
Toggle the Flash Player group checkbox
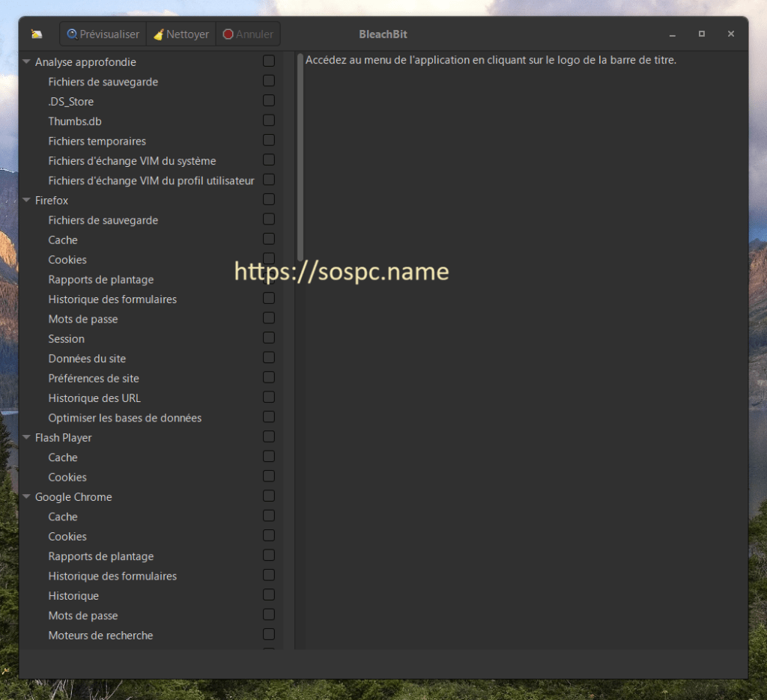click(269, 437)
